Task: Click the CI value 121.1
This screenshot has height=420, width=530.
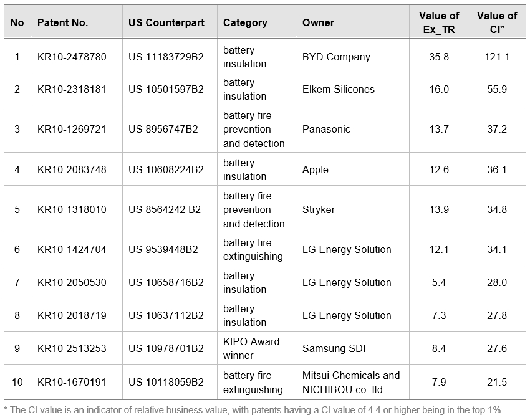Action: [x=497, y=57]
